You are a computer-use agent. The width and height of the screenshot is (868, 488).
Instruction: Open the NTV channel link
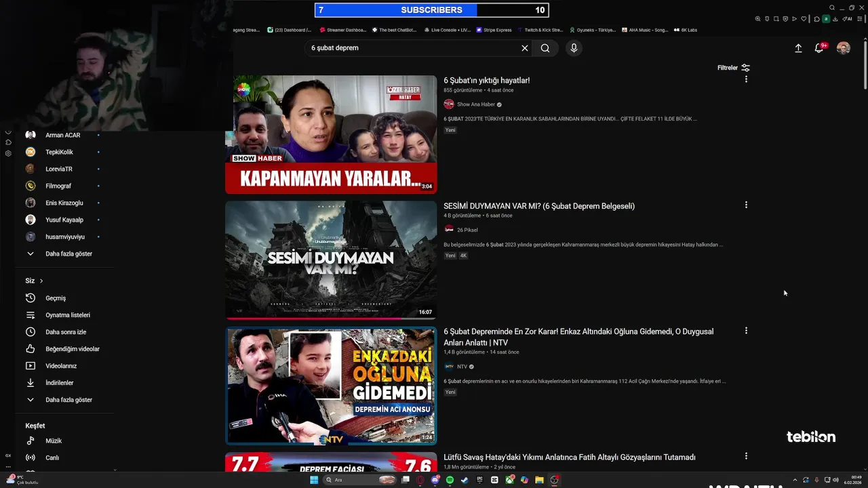coord(462,367)
